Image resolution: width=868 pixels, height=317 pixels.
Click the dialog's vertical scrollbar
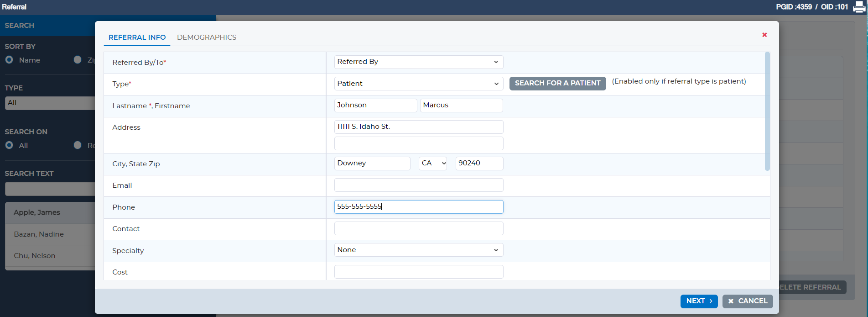pyautogui.click(x=767, y=112)
